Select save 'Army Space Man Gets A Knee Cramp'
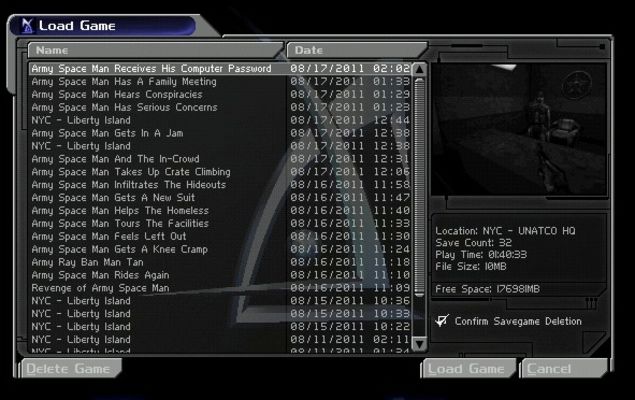The image size is (635, 400). point(220,249)
